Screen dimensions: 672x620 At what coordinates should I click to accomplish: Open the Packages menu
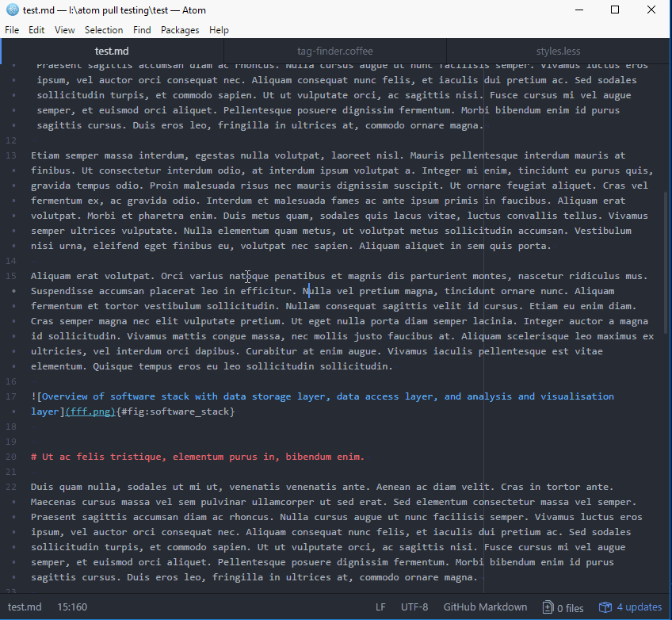pos(180,29)
